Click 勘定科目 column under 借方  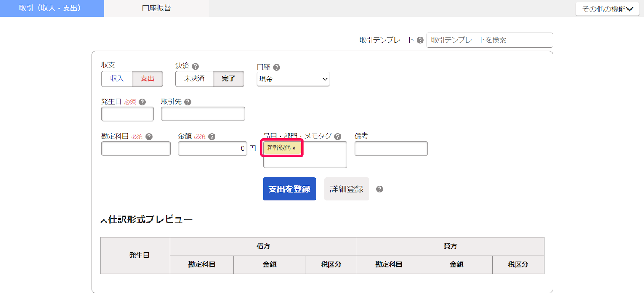pyautogui.click(x=202, y=265)
